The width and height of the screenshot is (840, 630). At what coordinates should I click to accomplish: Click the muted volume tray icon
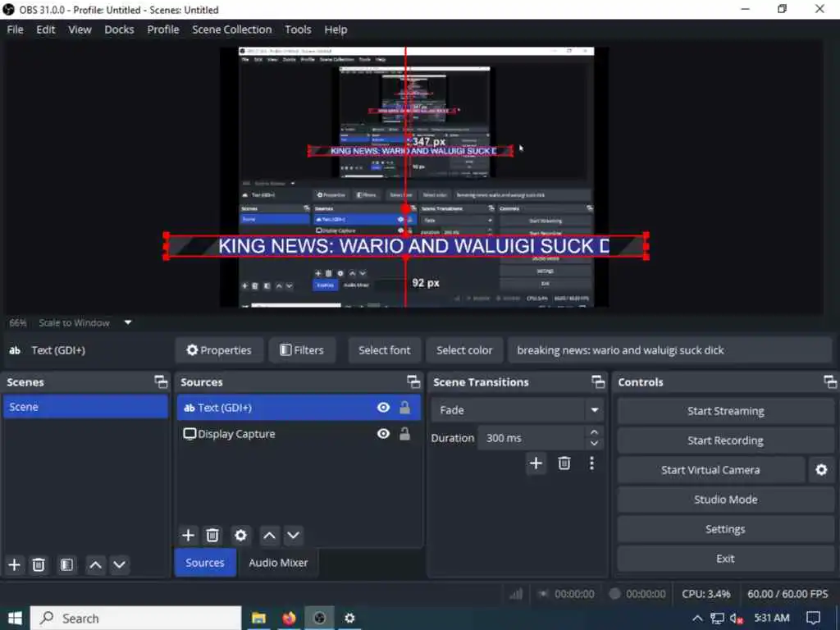pos(737,619)
